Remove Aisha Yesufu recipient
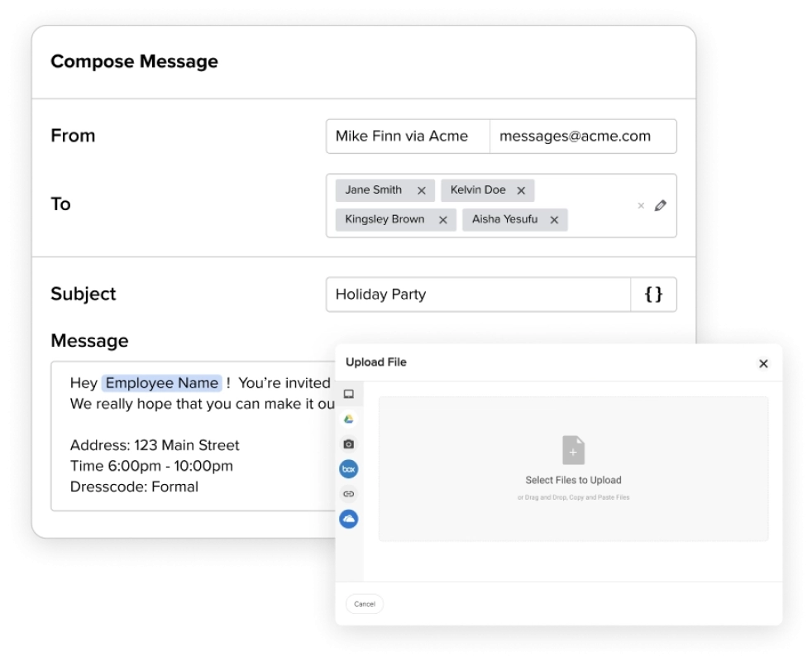Image resolution: width=812 pixels, height=662 pixels. pos(554,219)
